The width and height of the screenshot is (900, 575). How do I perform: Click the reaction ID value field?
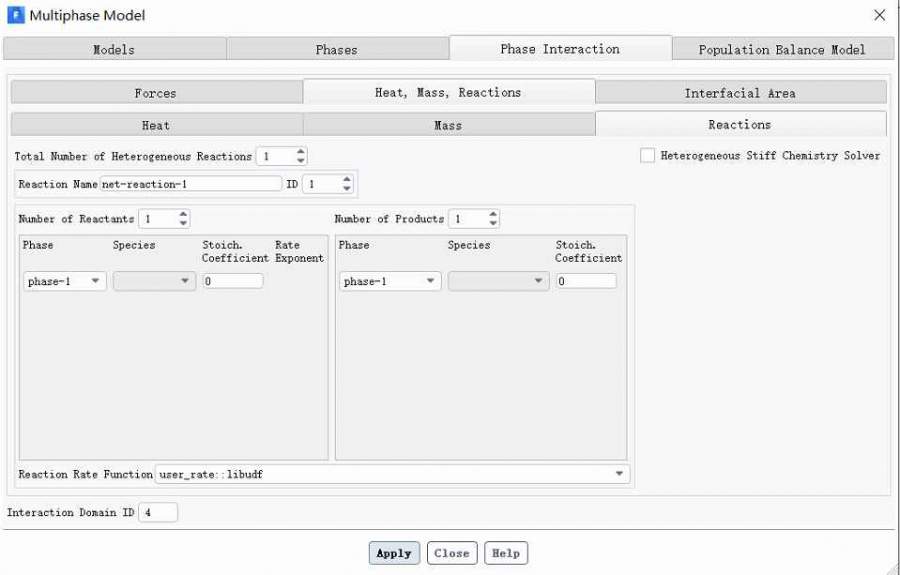[x=321, y=184]
